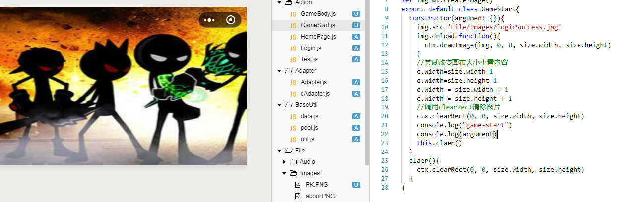The height and width of the screenshot is (202, 644).
Task: Click the JS icon beside Login.js
Action: (293, 48)
